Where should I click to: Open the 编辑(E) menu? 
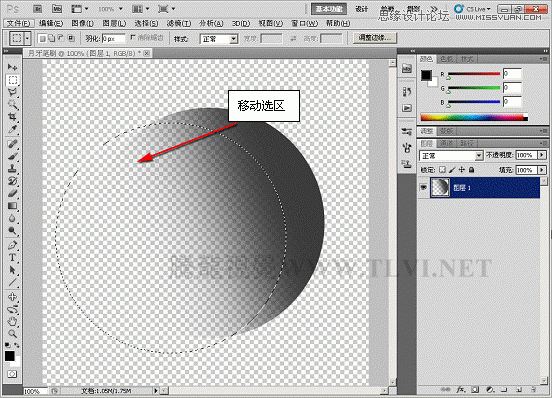pyautogui.click(x=51, y=23)
